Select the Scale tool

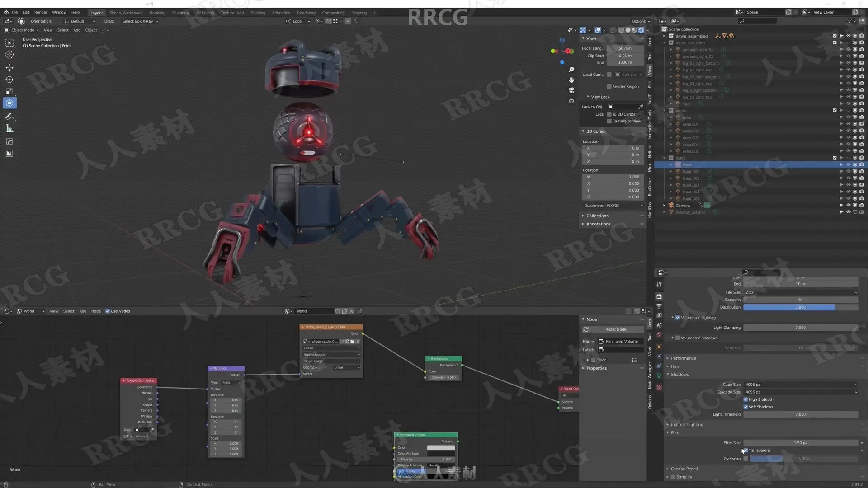(9, 91)
